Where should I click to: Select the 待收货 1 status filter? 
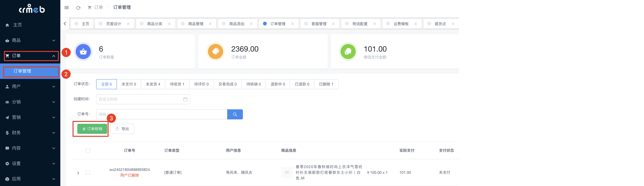tap(177, 84)
